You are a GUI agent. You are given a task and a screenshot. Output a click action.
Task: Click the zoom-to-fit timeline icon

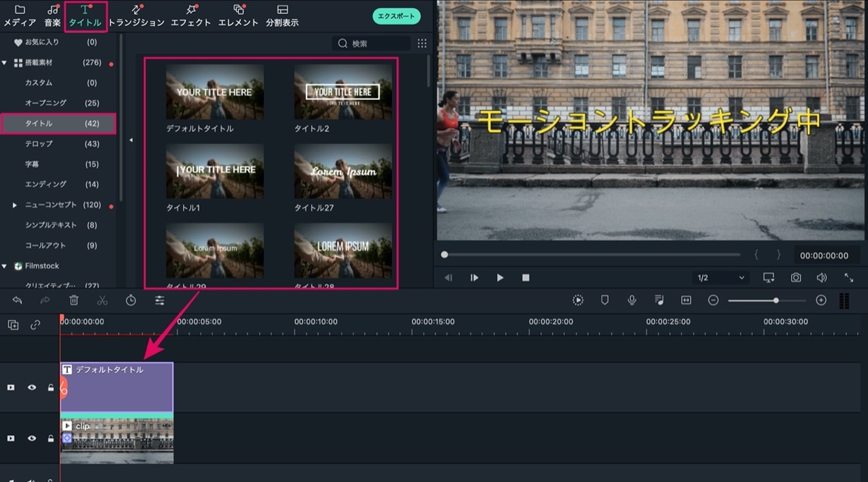point(686,300)
